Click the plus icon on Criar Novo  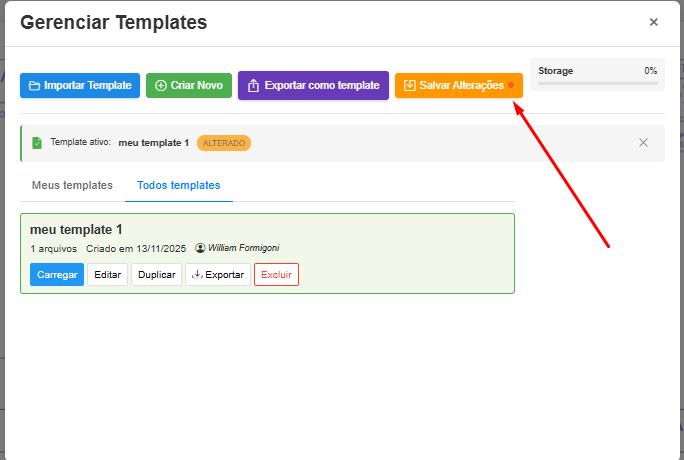point(161,86)
